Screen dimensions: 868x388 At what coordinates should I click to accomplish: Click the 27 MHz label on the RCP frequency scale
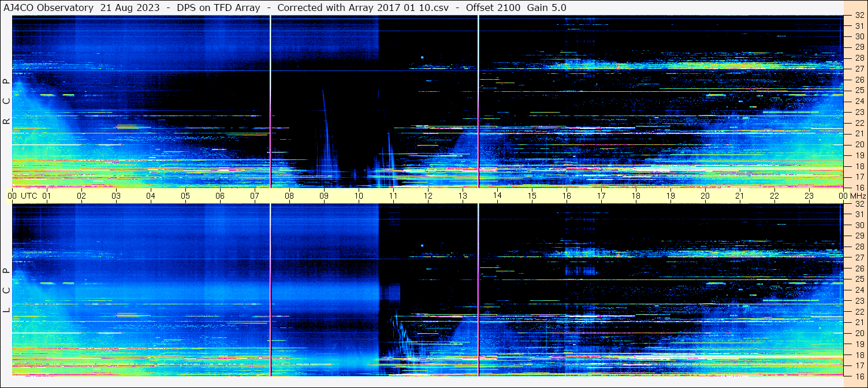pos(858,69)
